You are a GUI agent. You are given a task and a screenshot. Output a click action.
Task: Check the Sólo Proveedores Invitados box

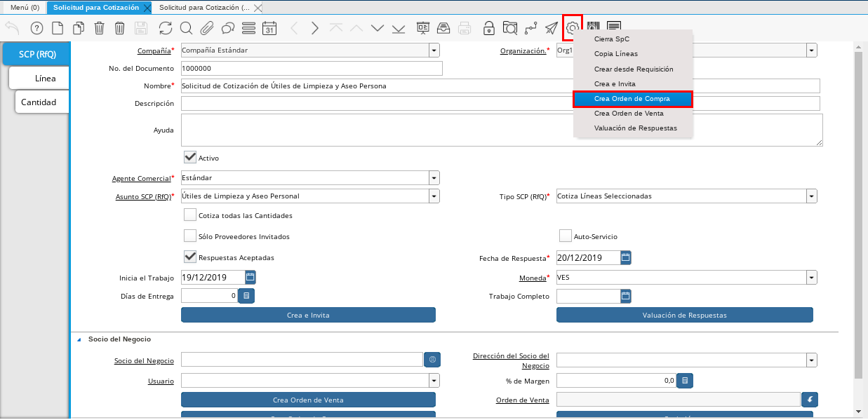tap(189, 236)
